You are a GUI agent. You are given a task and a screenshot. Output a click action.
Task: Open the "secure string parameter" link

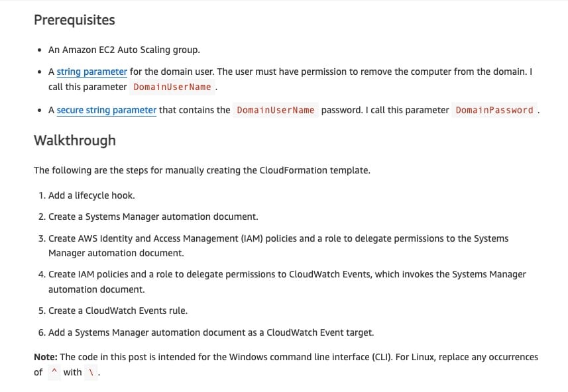[106, 110]
